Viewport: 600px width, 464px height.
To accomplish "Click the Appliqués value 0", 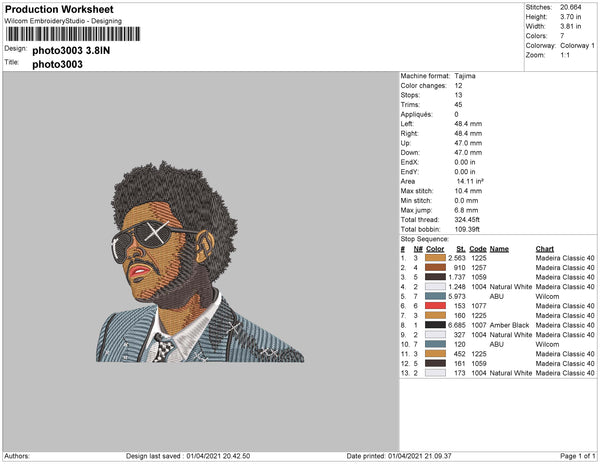I will (457, 114).
